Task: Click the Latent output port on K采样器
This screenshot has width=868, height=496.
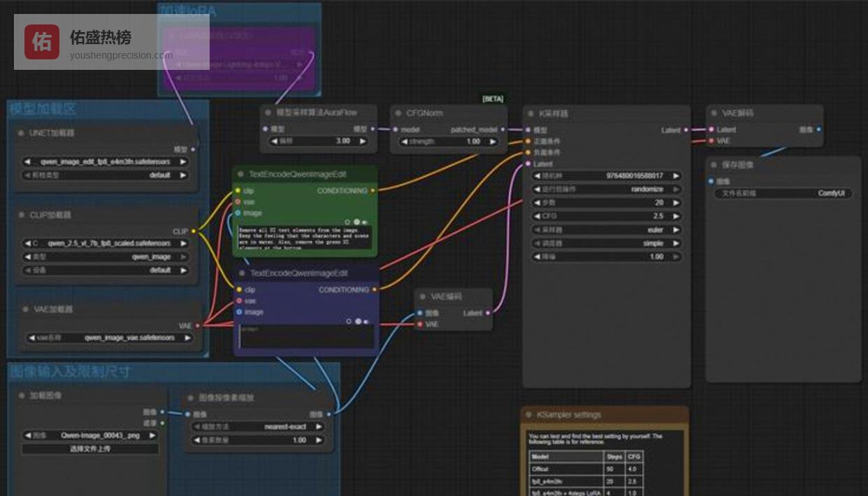Action: (x=686, y=130)
